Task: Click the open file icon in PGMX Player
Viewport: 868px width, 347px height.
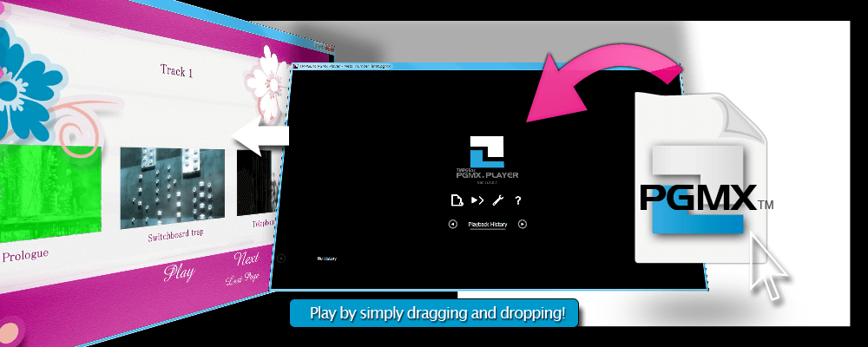Action: (457, 200)
